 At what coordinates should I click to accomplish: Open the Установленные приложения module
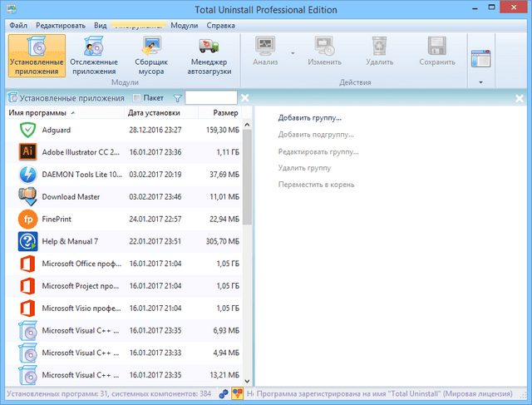(x=37, y=56)
